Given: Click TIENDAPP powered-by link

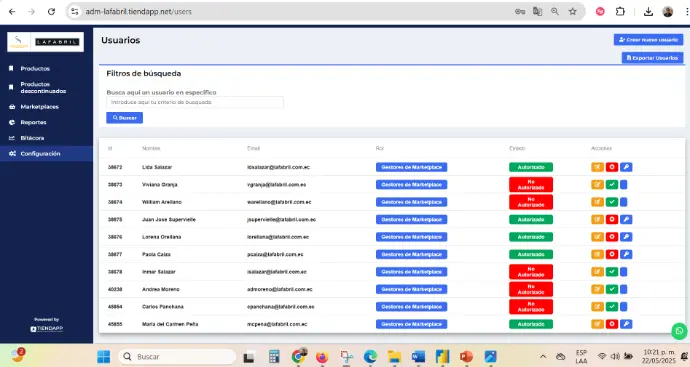Looking at the screenshot, I should 47,329.
